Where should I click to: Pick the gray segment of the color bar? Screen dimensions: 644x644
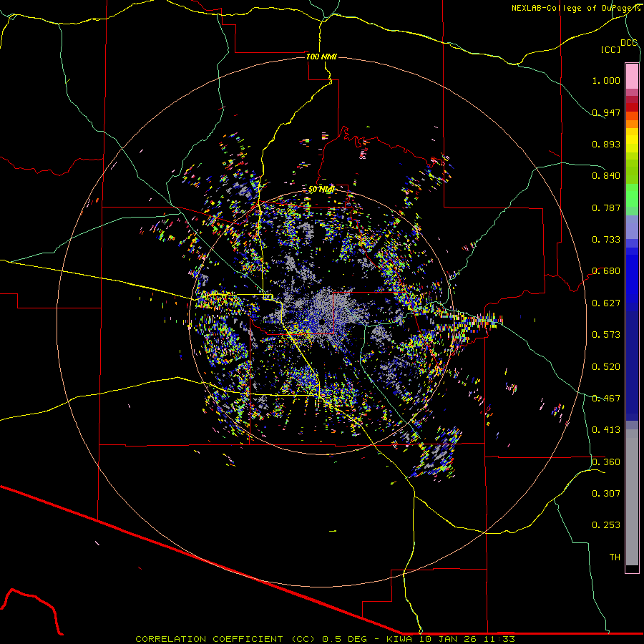click(632, 497)
